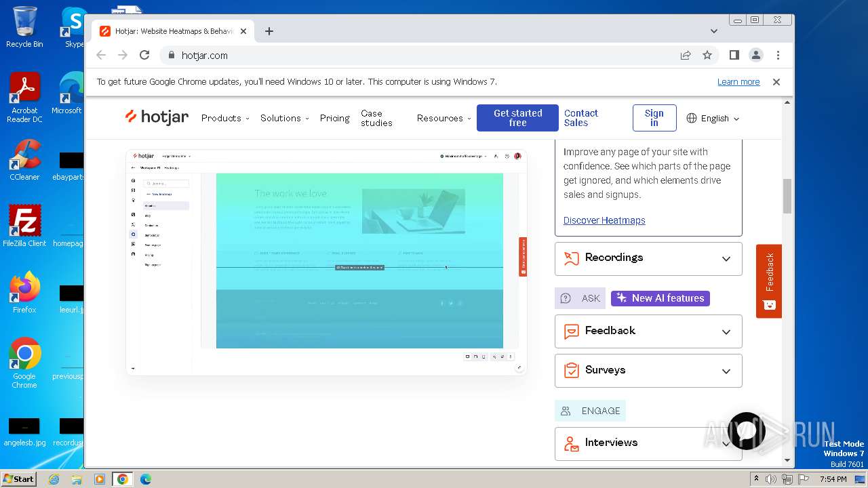Go forward in Chrome history
The image size is (868, 488).
tap(123, 55)
